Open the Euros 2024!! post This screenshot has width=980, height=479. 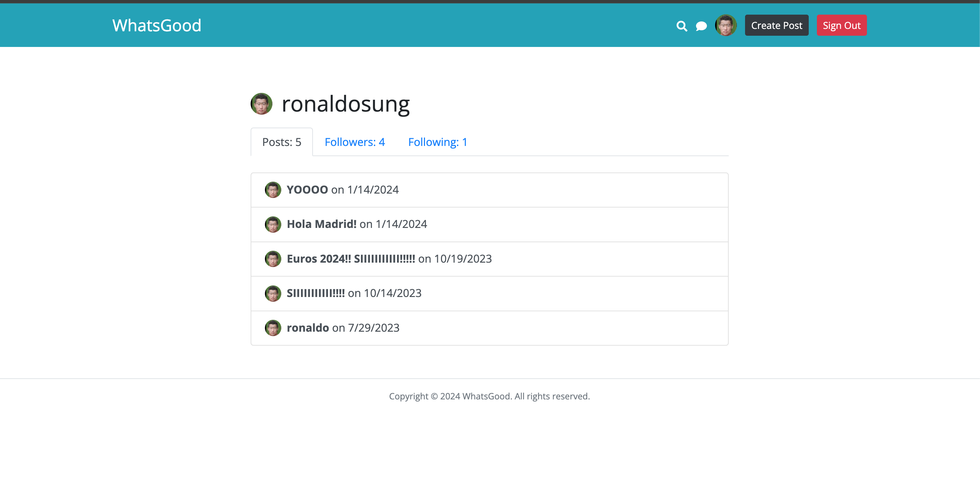coord(350,259)
